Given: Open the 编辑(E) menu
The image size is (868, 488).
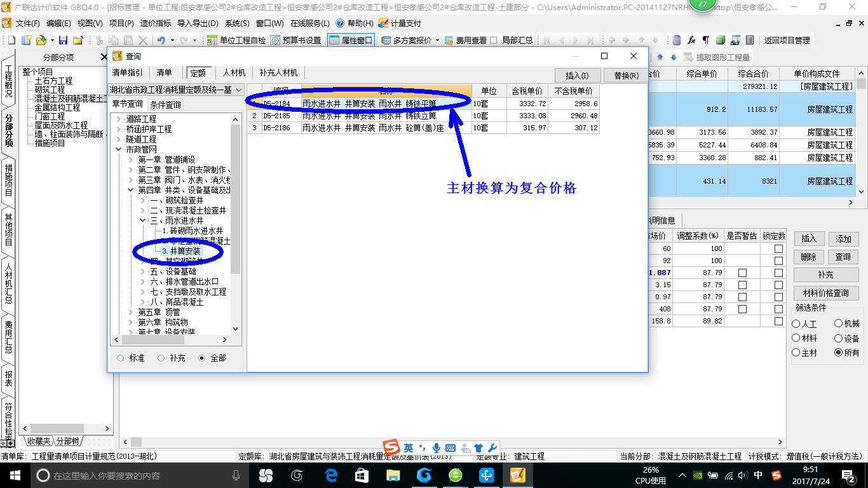Looking at the screenshot, I should tap(58, 23).
